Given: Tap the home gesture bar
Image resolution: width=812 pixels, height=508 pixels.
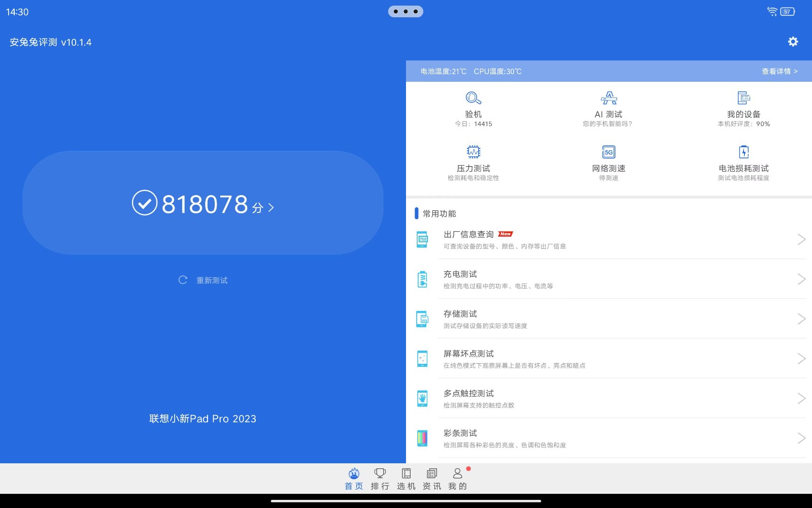Looking at the screenshot, I should pos(406,501).
